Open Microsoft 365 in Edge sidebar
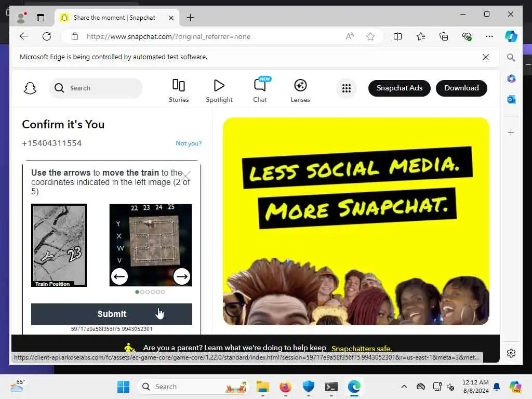This screenshot has width=532, height=399. pos(511,79)
